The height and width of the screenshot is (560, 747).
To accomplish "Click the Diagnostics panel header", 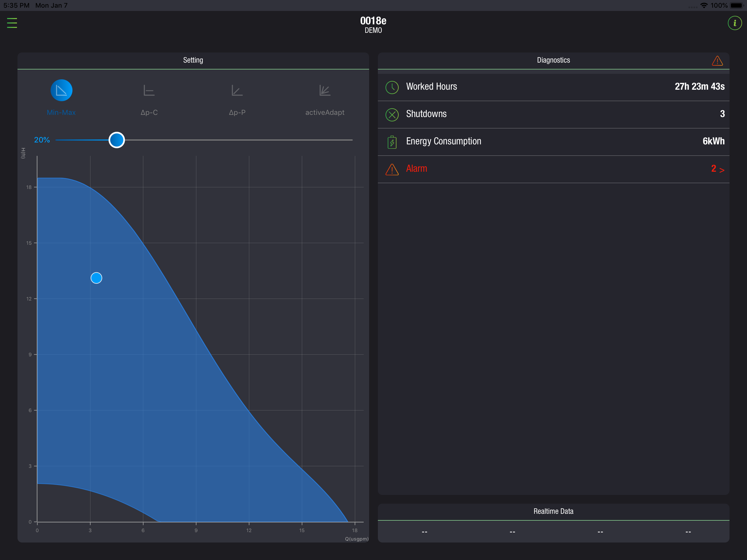I will [553, 60].
